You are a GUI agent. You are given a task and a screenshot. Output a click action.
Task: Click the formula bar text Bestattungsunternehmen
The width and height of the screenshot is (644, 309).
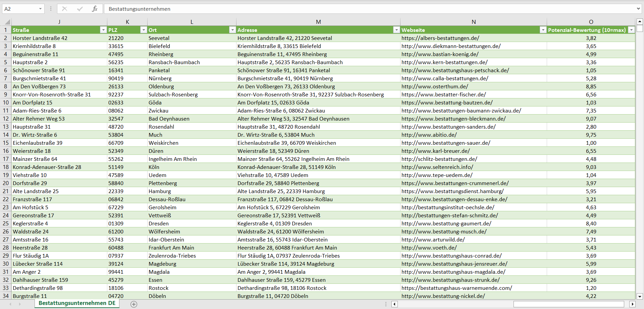(x=140, y=9)
